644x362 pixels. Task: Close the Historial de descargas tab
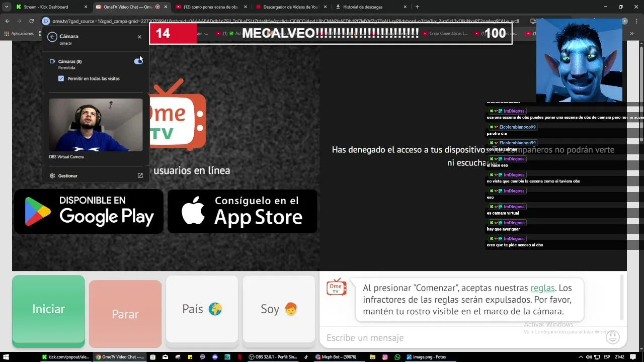(405, 7)
